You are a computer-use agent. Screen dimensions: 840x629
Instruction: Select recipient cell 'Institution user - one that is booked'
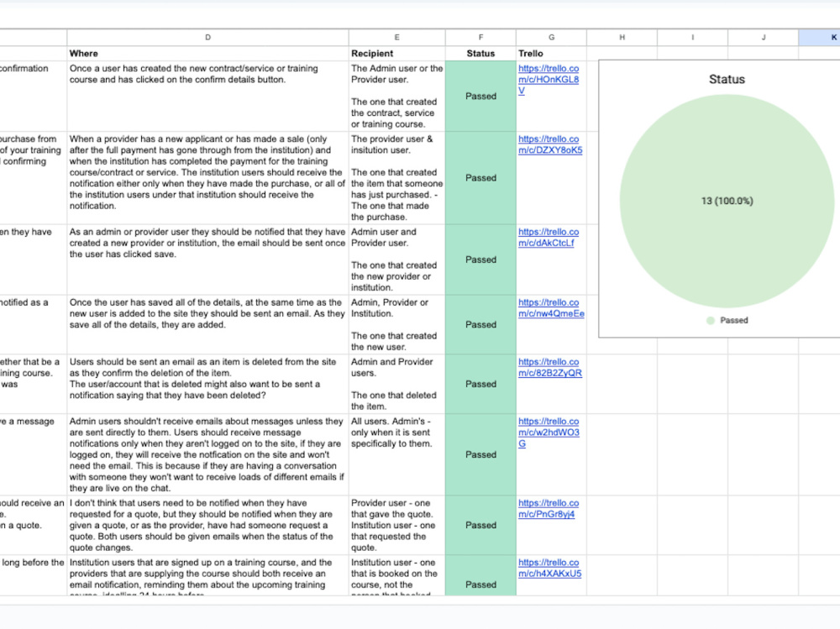pos(397,576)
